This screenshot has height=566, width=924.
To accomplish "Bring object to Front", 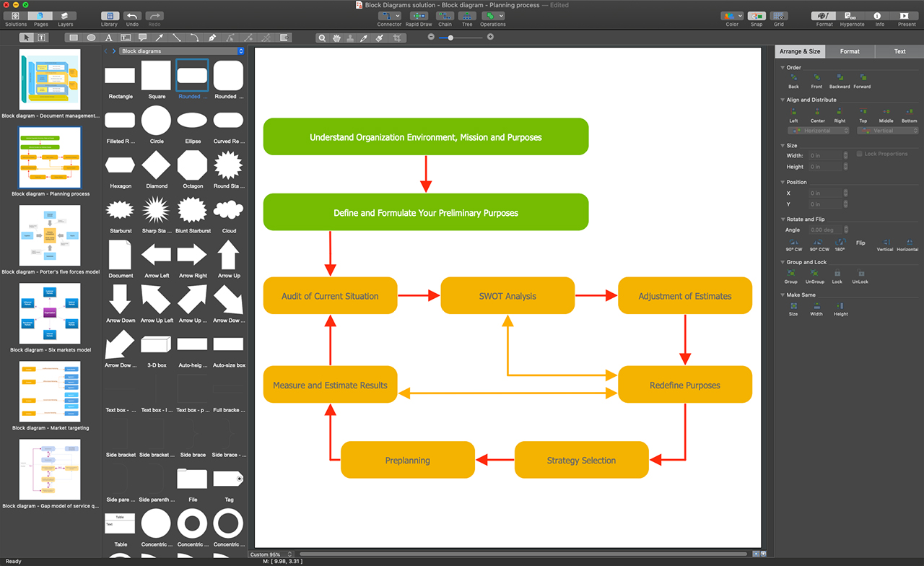I will tap(816, 78).
